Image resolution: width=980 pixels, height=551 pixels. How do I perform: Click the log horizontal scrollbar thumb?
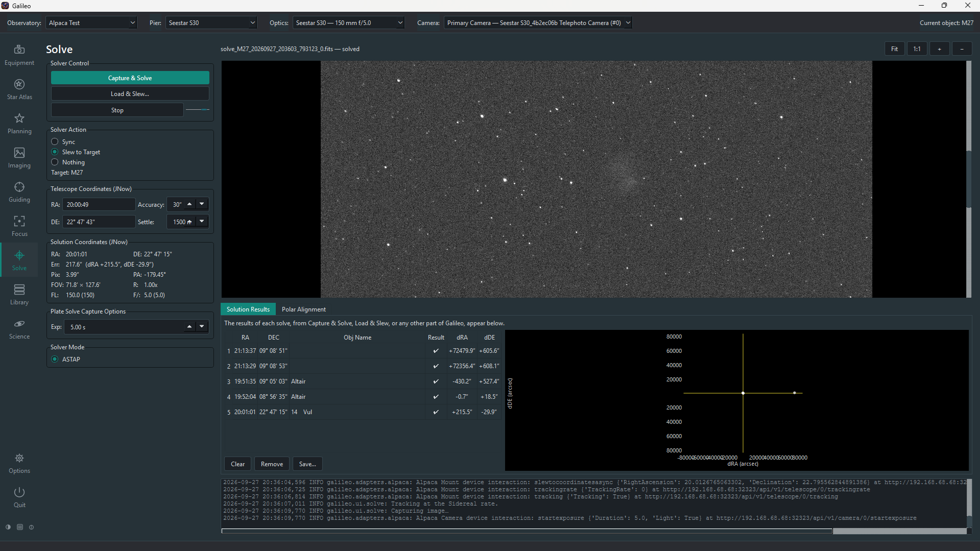point(527,531)
